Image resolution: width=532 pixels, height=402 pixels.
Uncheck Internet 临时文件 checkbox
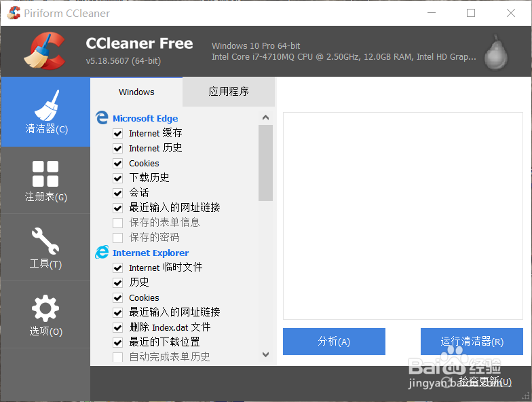[118, 268]
